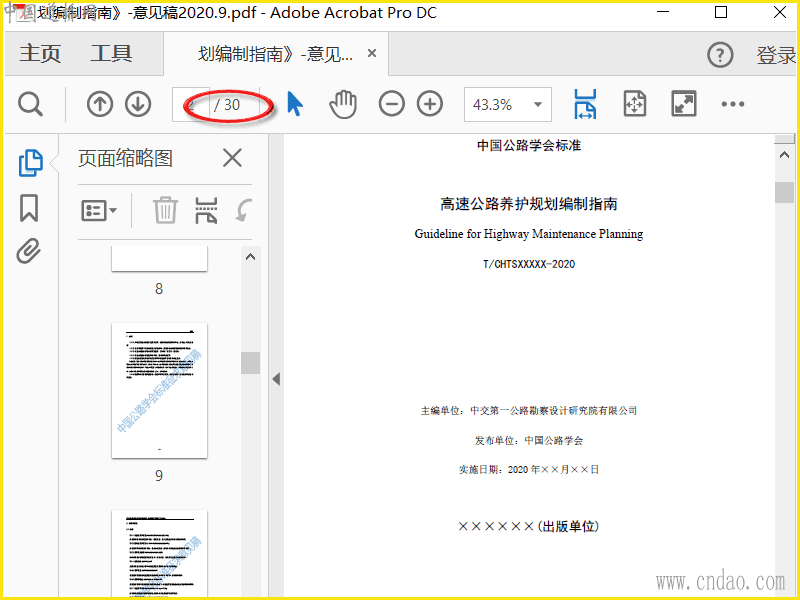This screenshot has height=600, width=800.
Task: Open the Help question mark icon
Action: pos(720,55)
